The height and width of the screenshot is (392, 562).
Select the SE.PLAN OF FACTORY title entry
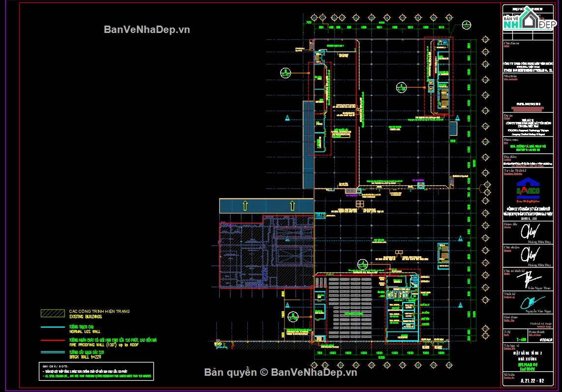tap(530, 366)
